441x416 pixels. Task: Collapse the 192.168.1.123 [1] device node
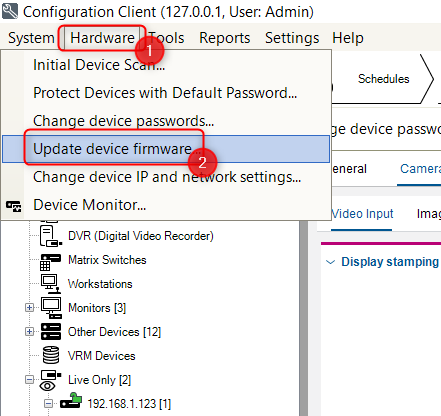(x=48, y=404)
